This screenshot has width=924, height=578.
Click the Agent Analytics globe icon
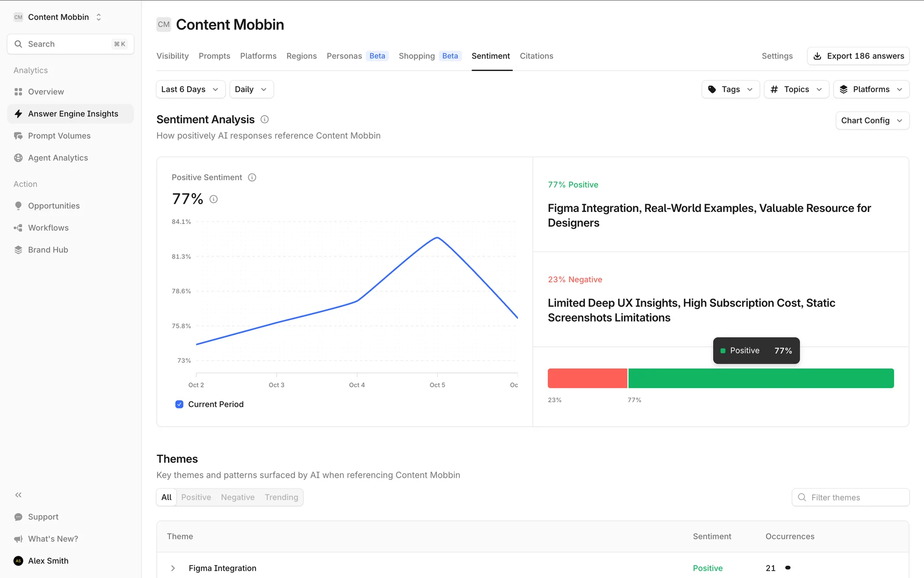tap(18, 158)
